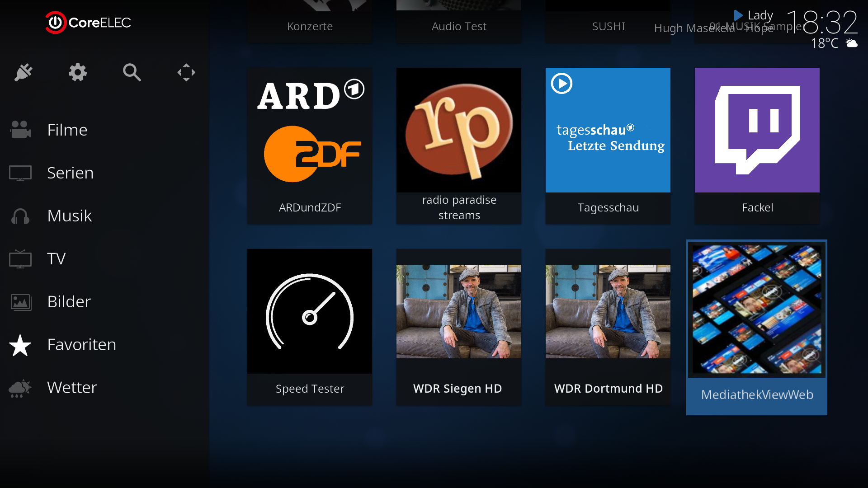The height and width of the screenshot is (488, 868).
Task: Click the play circle on the Tagesschau tile
Action: [x=562, y=84]
